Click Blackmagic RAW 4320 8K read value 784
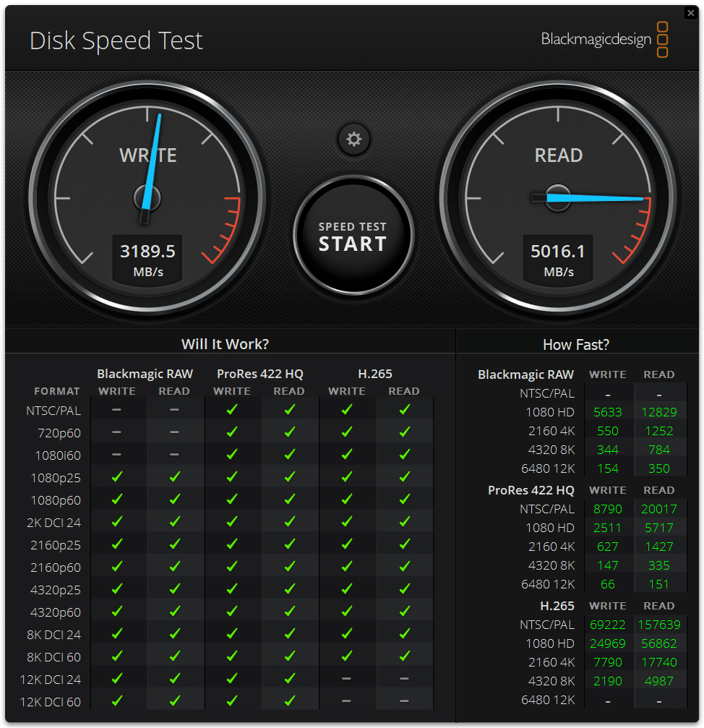 [659, 450]
